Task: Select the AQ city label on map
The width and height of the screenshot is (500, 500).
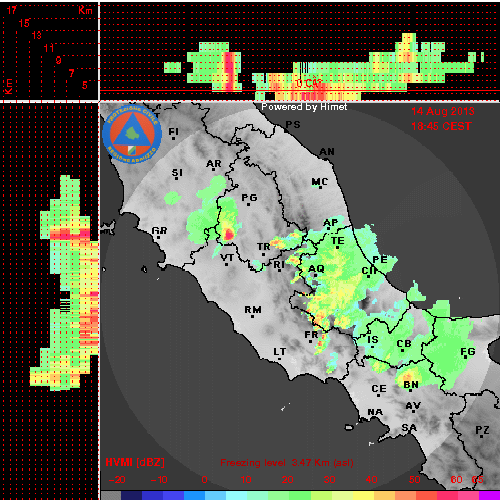Action: tap(316, 269)
